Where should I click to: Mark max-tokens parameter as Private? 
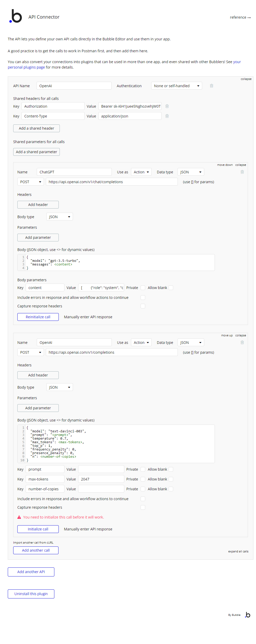tap(143, 479)
